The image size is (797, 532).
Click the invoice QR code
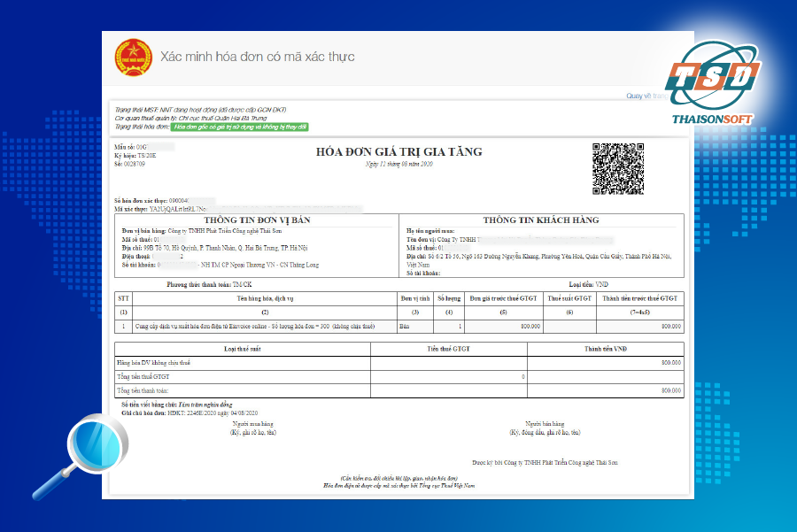tap(618, 169)
